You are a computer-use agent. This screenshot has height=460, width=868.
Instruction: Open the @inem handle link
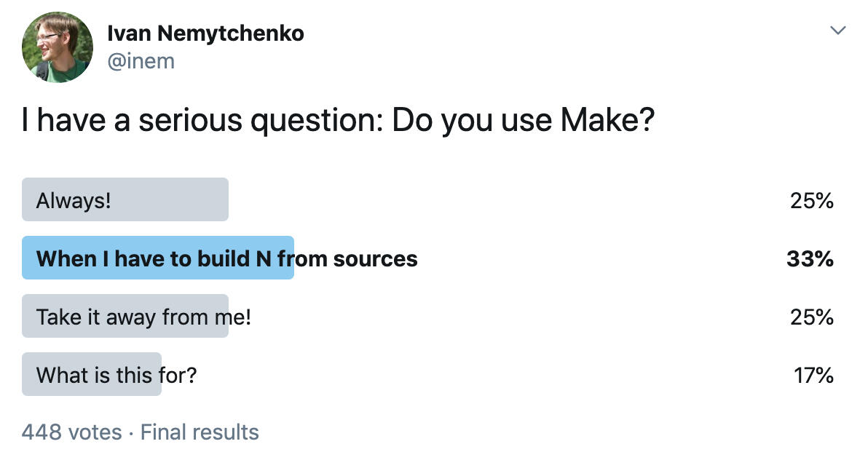point(141,61)
